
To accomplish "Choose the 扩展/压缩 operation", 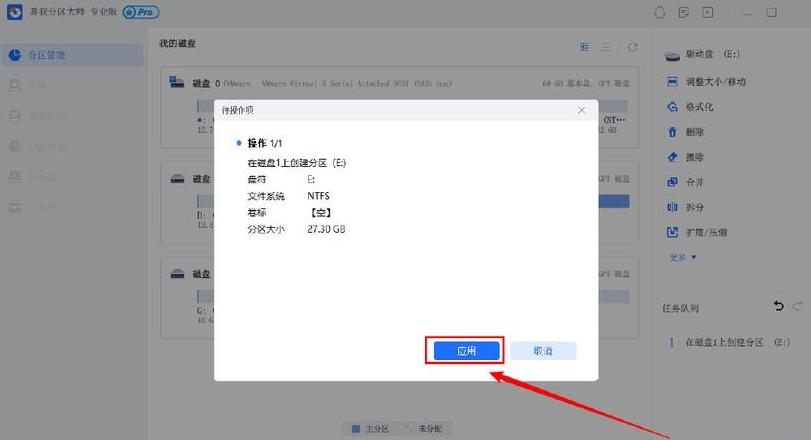I will [697, 232].
